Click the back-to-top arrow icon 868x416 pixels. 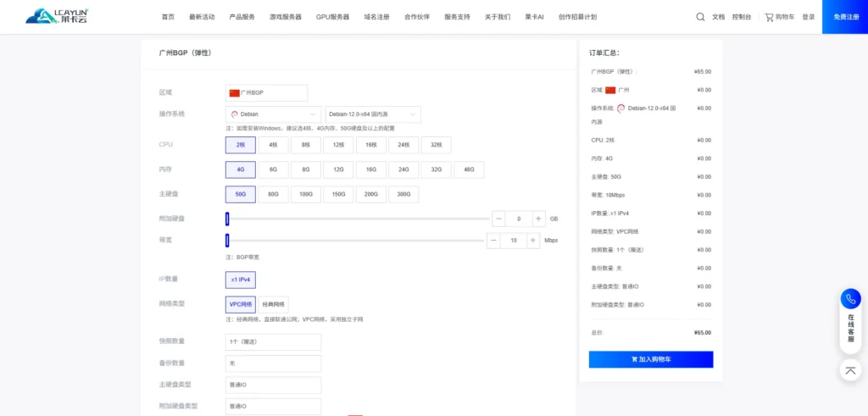(x=851, y=370)
